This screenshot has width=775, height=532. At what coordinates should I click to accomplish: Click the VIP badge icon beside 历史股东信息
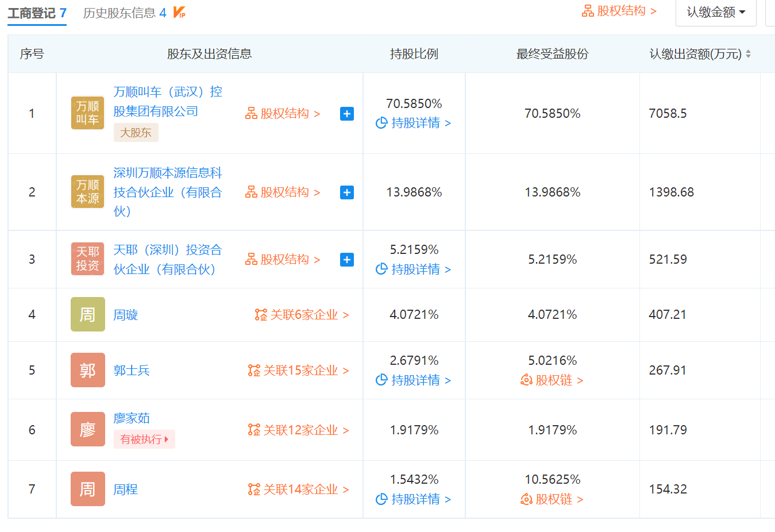click(x=179, y=12)
